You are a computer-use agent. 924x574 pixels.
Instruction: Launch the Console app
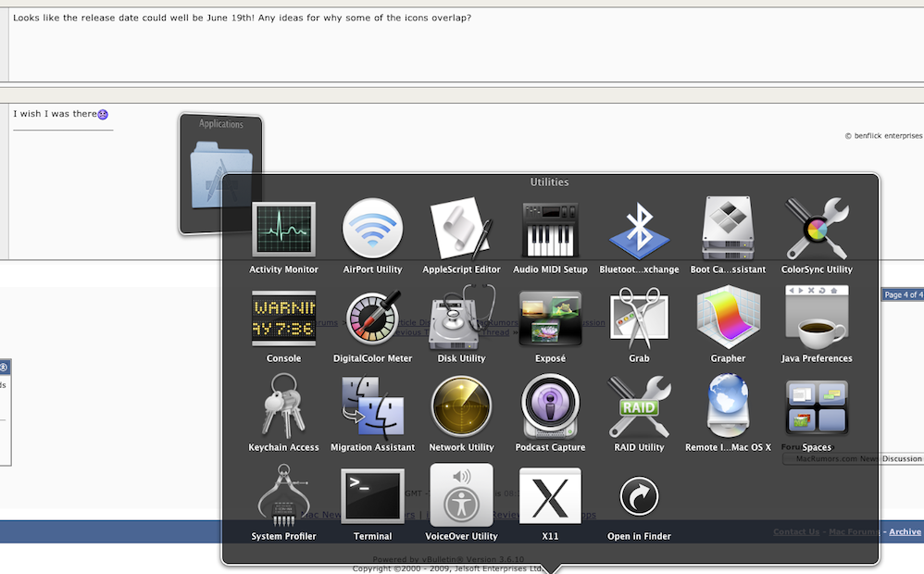pyautogui.click(x=283, y=318)
